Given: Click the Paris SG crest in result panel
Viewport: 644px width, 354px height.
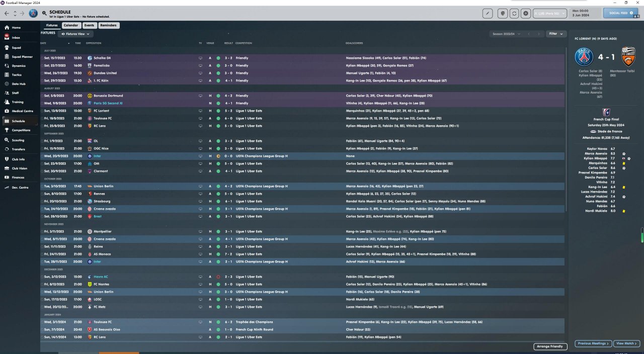Looking at the screenshot, I should pyautogui.click(x=585, y=57).
